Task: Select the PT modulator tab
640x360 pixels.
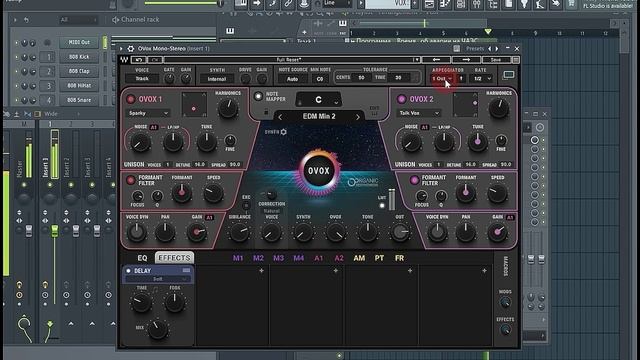Action: (379, 258)
